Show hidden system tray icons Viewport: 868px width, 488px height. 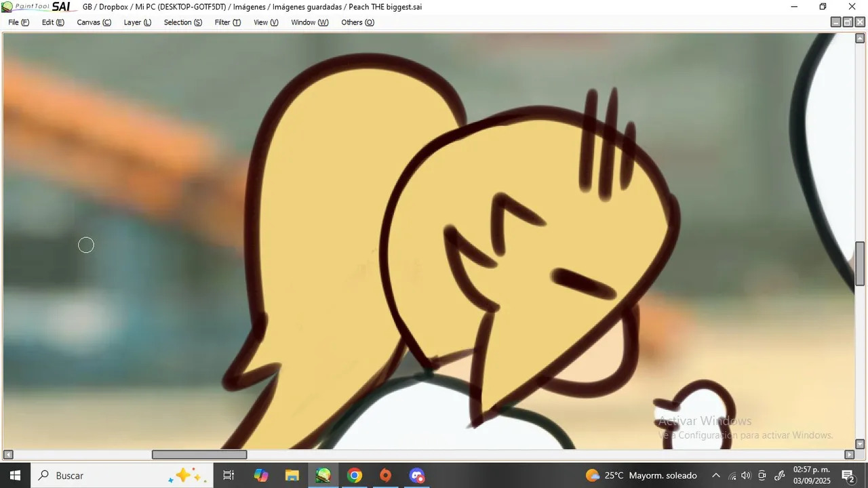click(715, 476)
